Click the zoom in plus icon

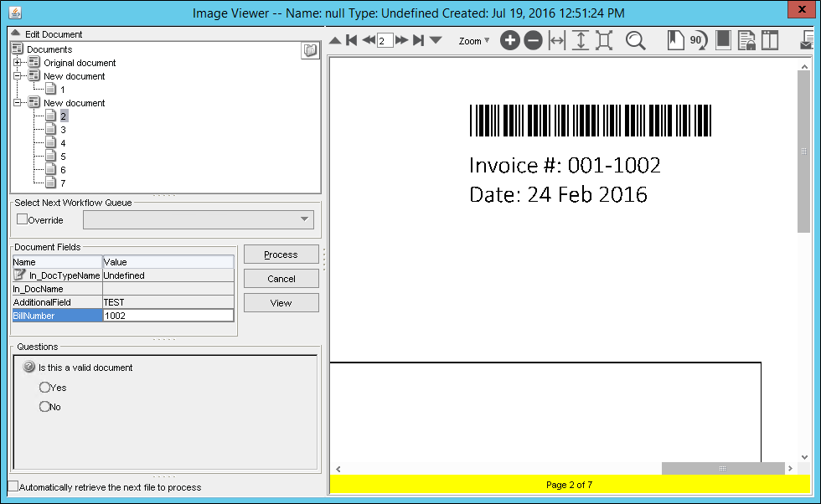(x=509, y=40)
